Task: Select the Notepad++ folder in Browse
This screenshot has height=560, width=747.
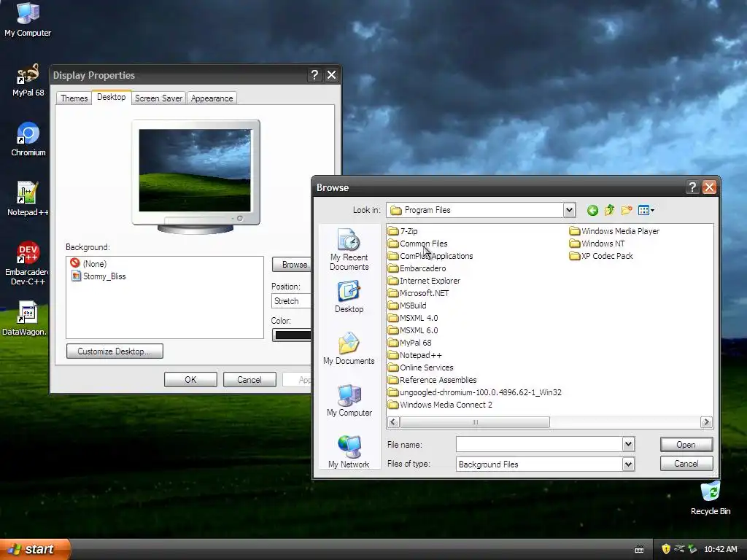Action: 415,355
